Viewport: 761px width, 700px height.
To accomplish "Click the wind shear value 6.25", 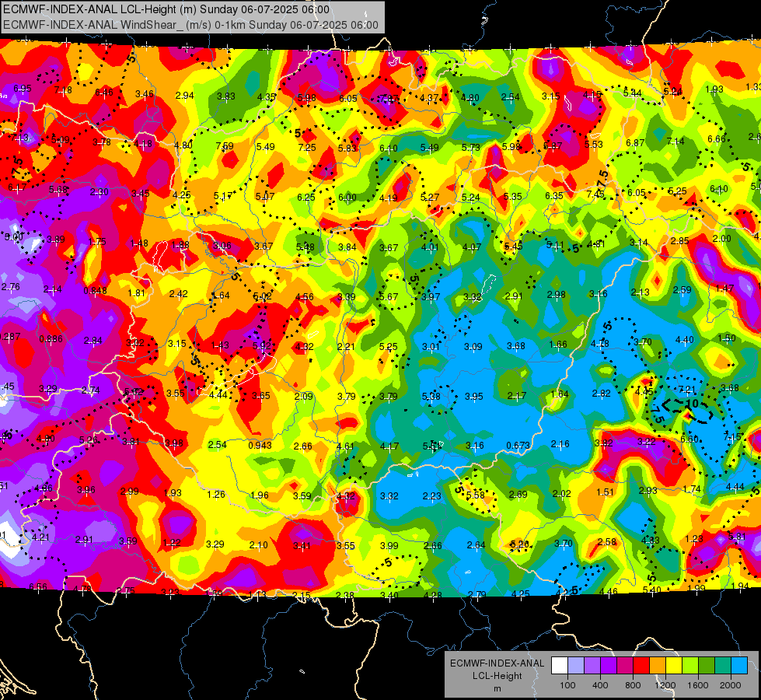I will [306, 198].
